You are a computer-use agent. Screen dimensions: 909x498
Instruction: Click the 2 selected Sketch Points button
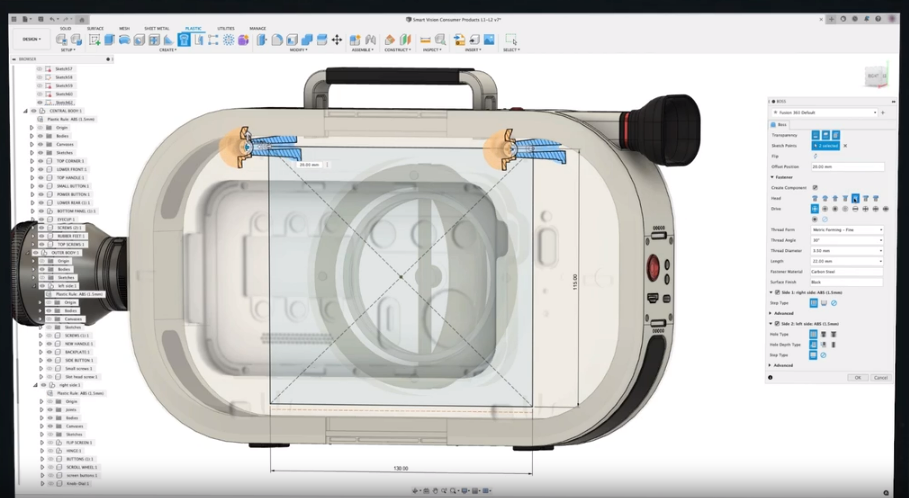[826, 146]
